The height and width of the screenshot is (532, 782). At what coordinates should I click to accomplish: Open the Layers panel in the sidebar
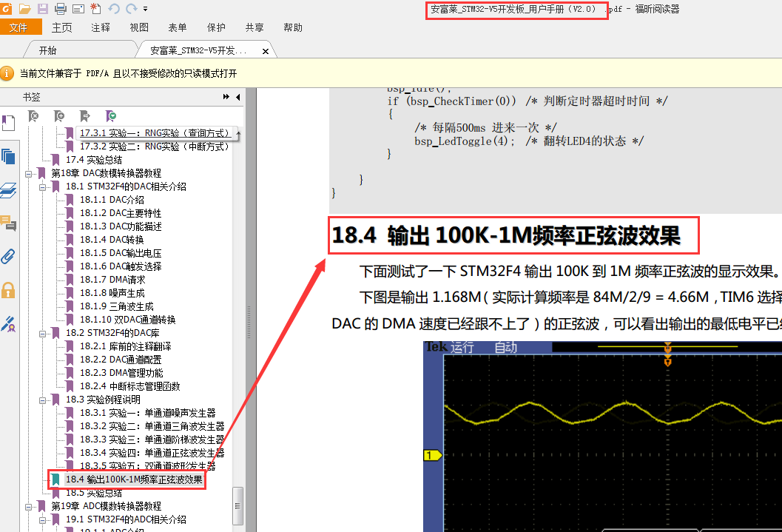pyautogui.click(x=8, y=190)
